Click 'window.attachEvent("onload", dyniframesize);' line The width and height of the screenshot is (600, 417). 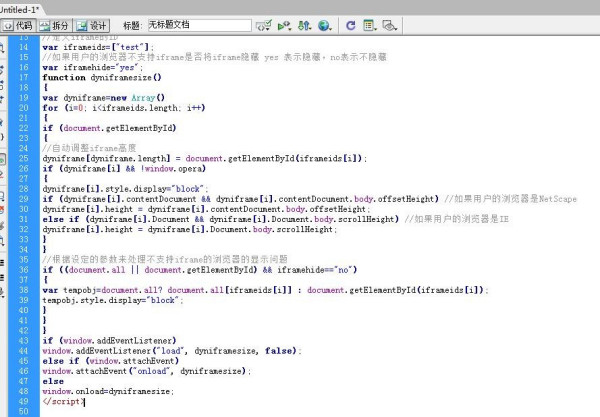[x=147, y=371]
